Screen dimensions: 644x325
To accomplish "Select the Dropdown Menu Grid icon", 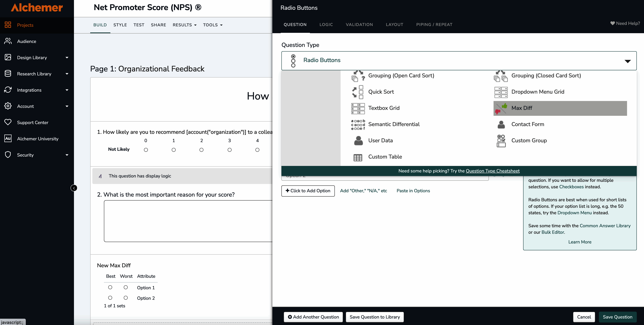I will pyautogui.click(x=501, y=92).
